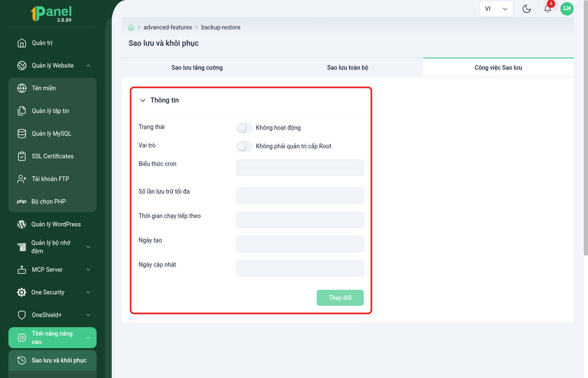Open the VI language dropdown
Screen dimensions: 588x378
point(496,9)
